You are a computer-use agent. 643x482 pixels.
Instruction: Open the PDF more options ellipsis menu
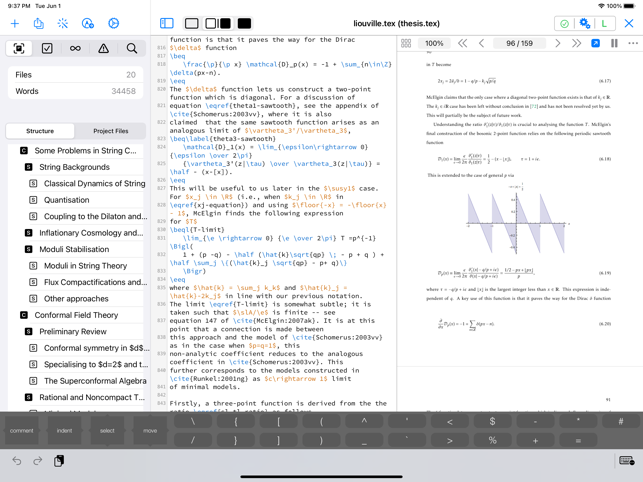(632, 44)
